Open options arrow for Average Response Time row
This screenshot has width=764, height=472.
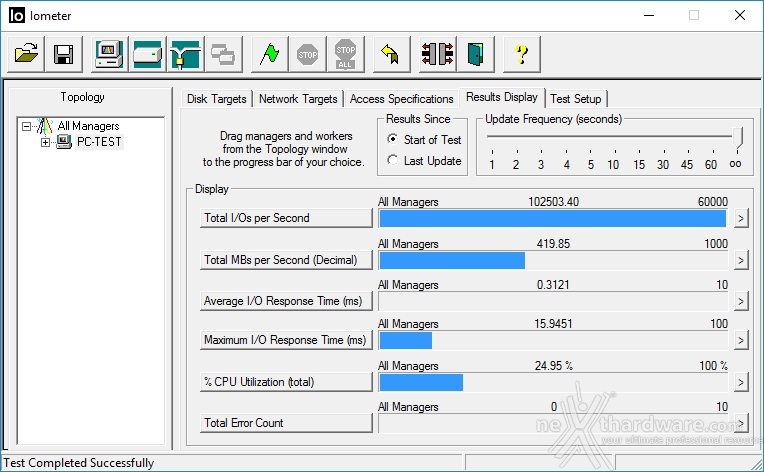click(x=741, y=302)
